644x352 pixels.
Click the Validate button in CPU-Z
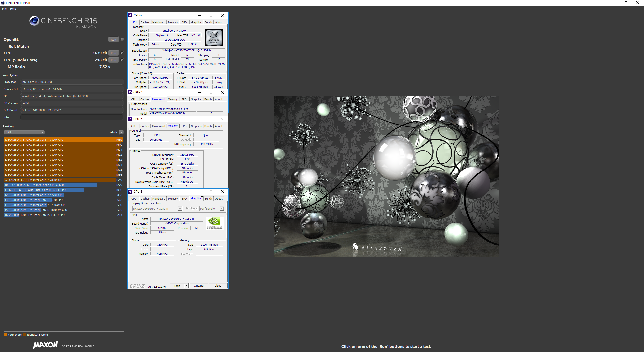click(198, 286)
